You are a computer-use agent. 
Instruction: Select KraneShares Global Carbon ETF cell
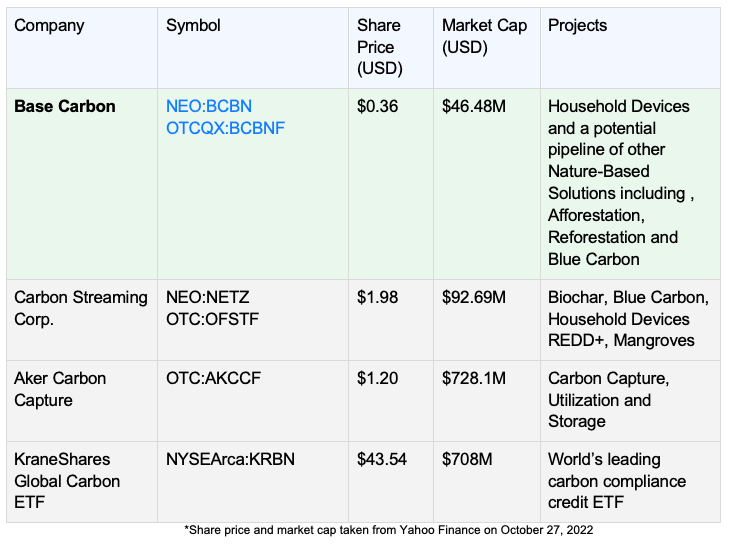[67, 481]
